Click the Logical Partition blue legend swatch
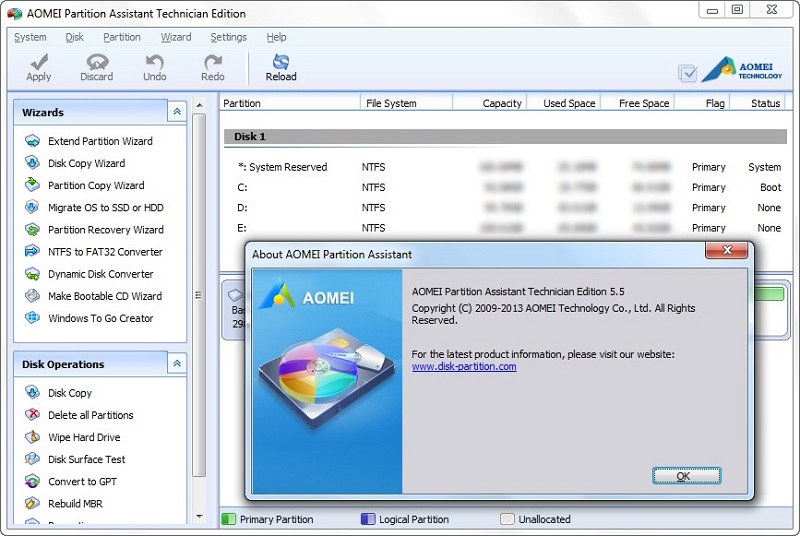This screenshot has height=536, width=800. 368,519
